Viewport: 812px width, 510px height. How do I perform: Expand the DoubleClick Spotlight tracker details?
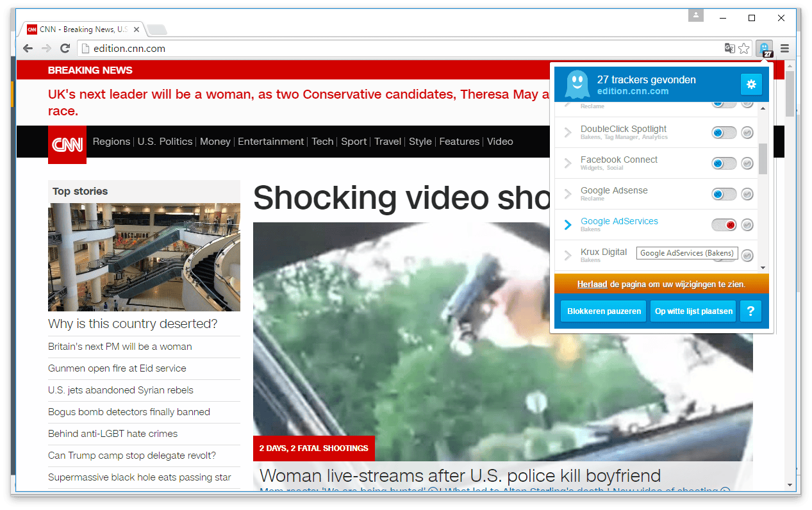568,133
